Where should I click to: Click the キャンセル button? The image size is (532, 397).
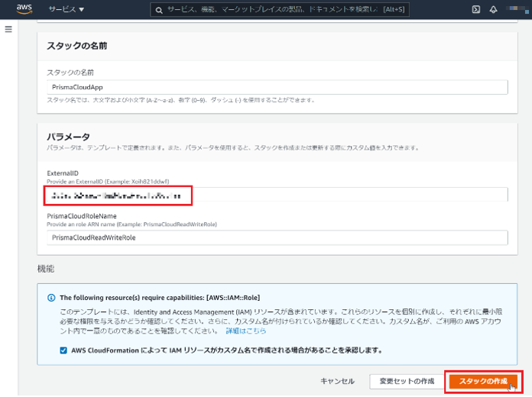tap(338, 381)
